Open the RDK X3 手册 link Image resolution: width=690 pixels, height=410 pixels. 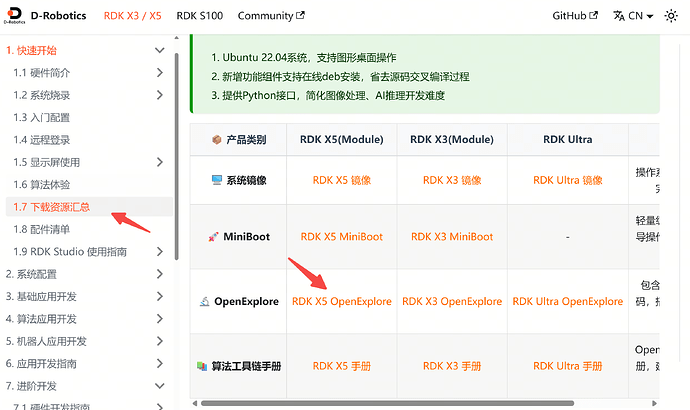coord(452,366)
